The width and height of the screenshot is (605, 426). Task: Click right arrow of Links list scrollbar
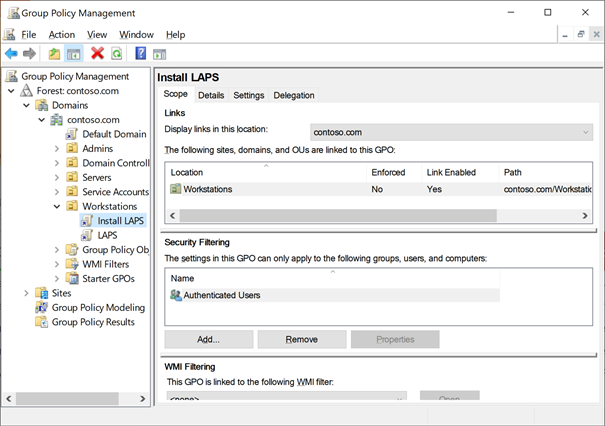(585, 216)
